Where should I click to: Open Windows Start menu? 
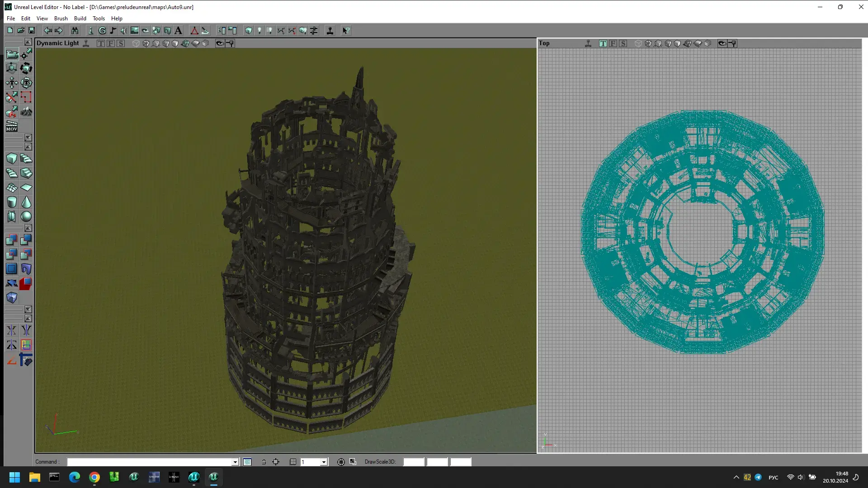[14, 477]
